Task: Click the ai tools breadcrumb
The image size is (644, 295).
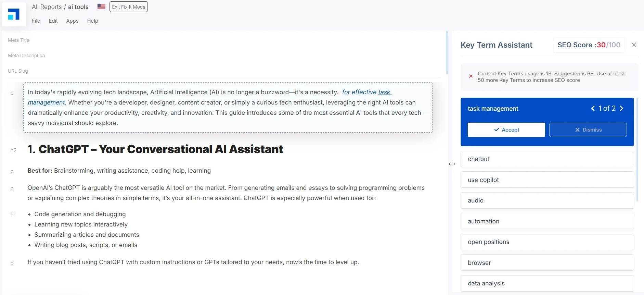Action: click(x=78, y=7)
